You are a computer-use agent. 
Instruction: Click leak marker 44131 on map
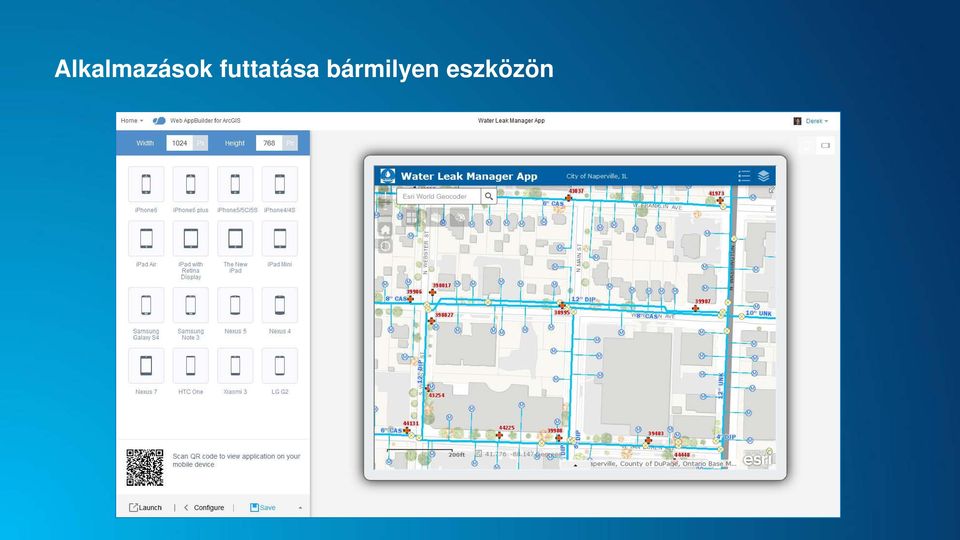[407, 430]
